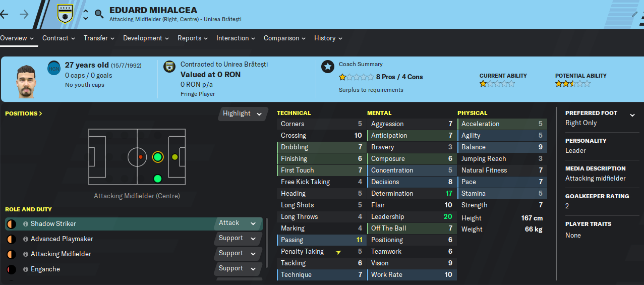644x285 pixels.
Task: Open the Transfer menu
Action: coord(99,38)
